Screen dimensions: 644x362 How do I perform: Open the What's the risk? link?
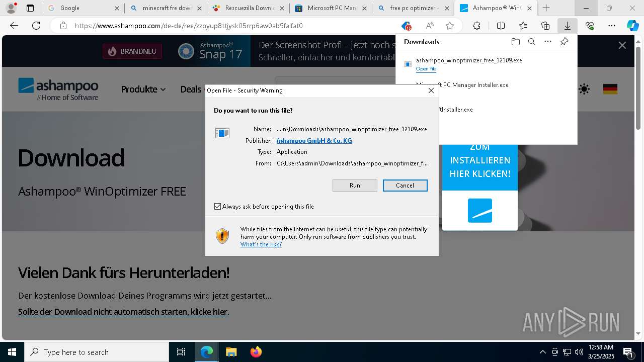pyautogui.click(x=261, y=244)
